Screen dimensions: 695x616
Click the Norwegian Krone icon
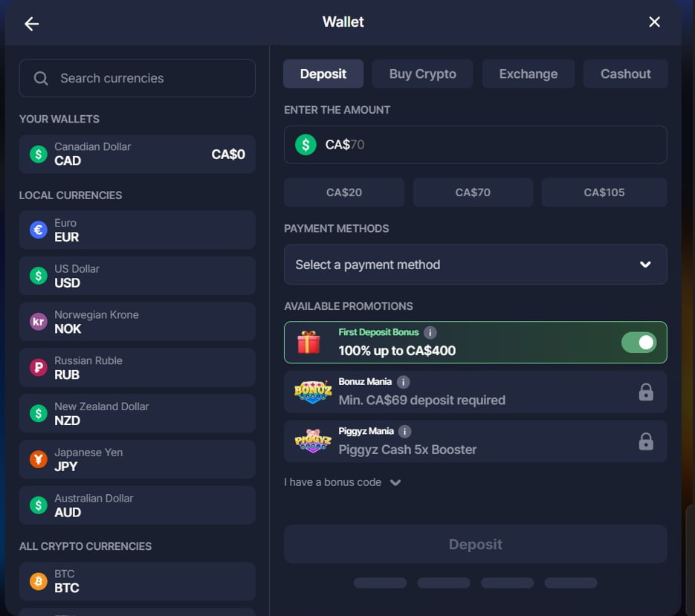pos(38,322)
